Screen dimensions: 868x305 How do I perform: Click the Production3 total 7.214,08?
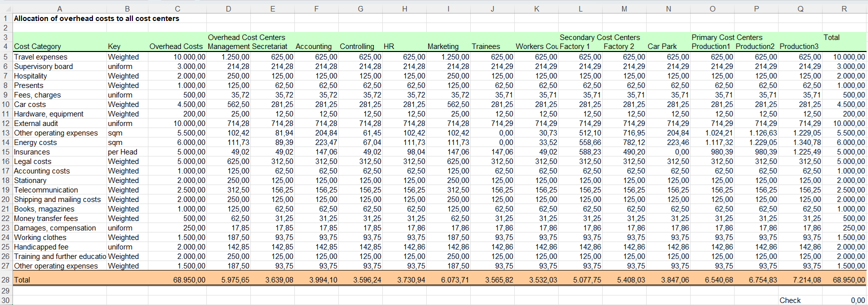point(807,280)
